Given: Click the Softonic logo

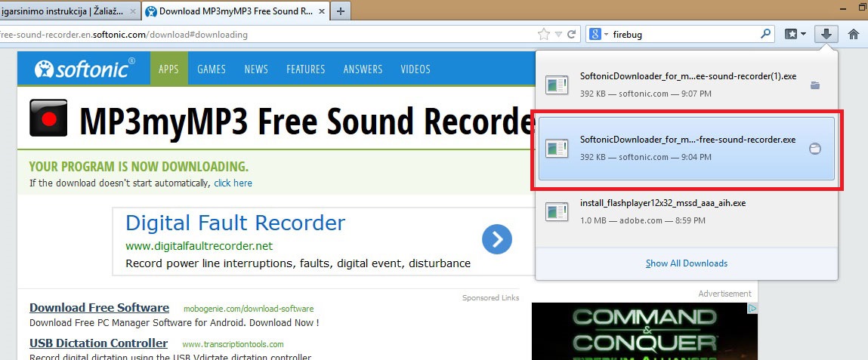Looking at the screenshot, I should pos(85,69).
